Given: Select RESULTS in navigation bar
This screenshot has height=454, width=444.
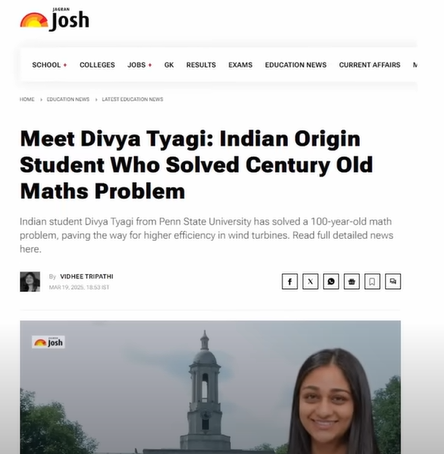Looking at the screenshot, I should click(201, 65).
